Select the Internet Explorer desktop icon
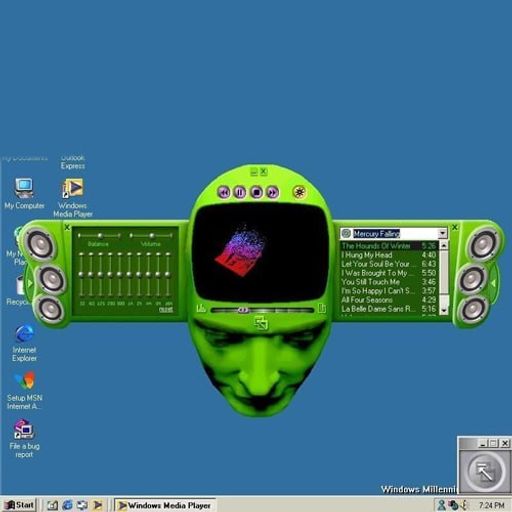Screen dimensions: 512x512 coord(24,343)
